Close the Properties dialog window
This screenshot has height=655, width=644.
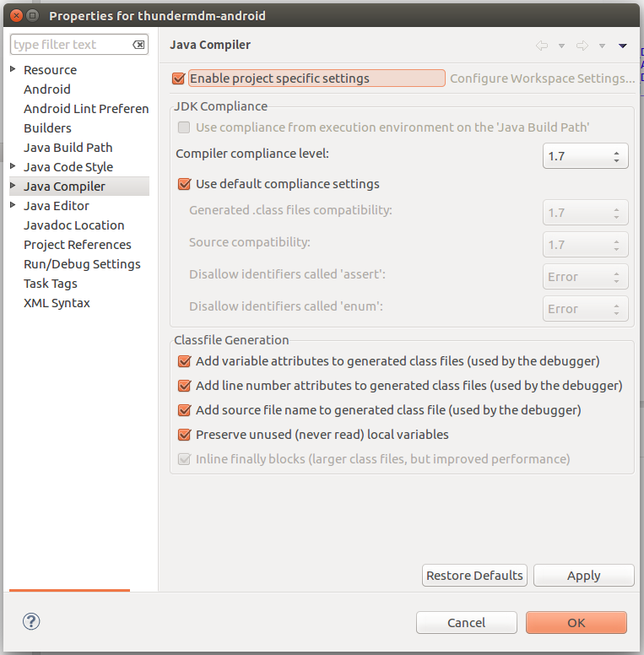[x=16, y=16]
